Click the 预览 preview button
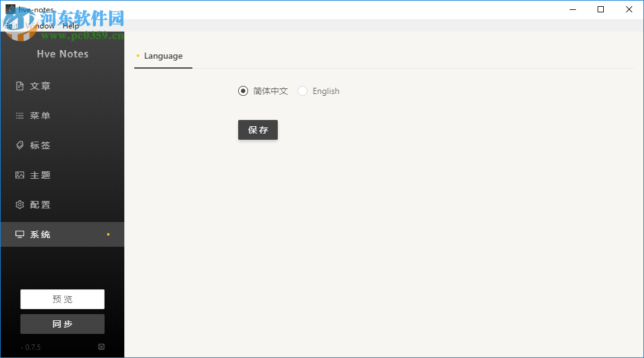 (62, 299)
